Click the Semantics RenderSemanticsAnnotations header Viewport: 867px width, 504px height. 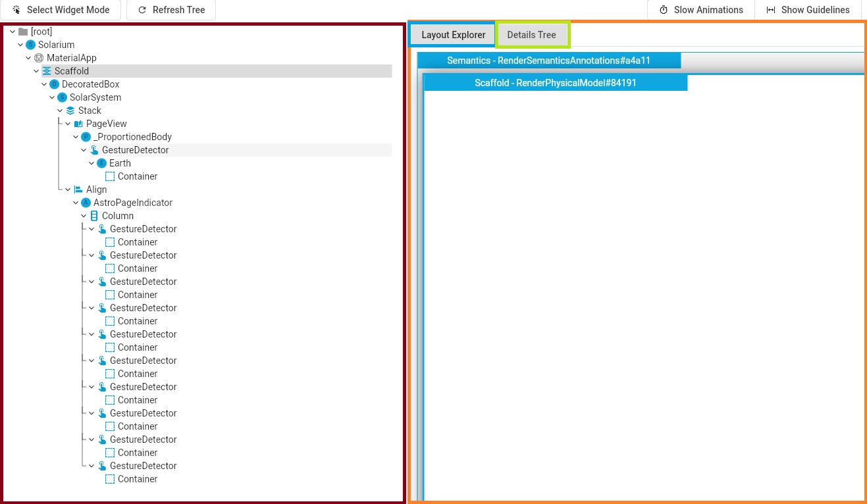(548, 60)
